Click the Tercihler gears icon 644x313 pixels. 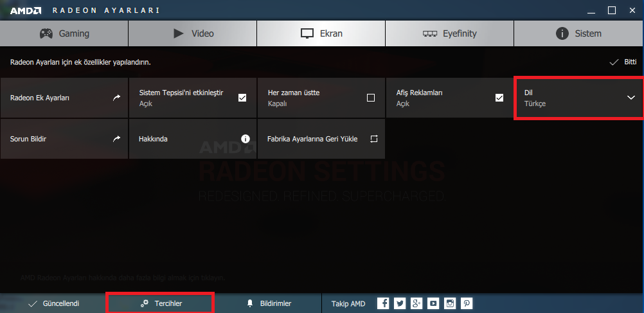[145, 303]
